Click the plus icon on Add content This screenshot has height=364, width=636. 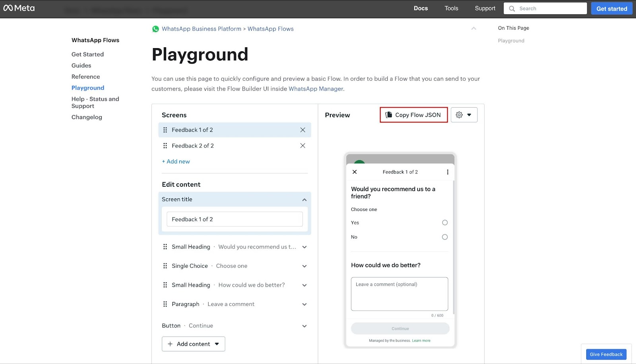170,344
